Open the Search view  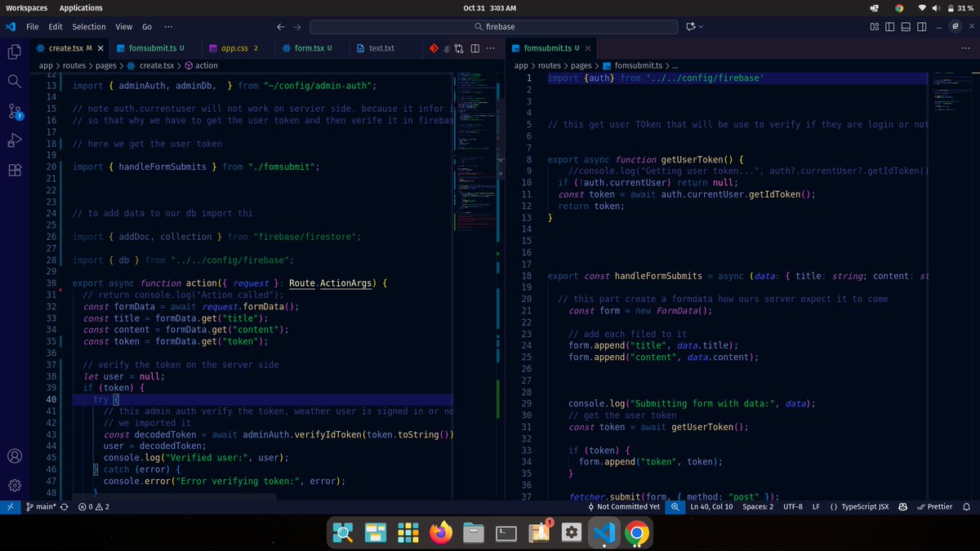pos(13,82)
